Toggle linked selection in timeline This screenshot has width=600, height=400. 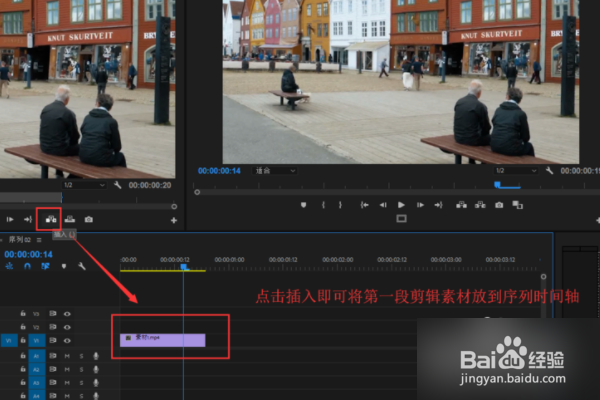click(x=45, y=266)
